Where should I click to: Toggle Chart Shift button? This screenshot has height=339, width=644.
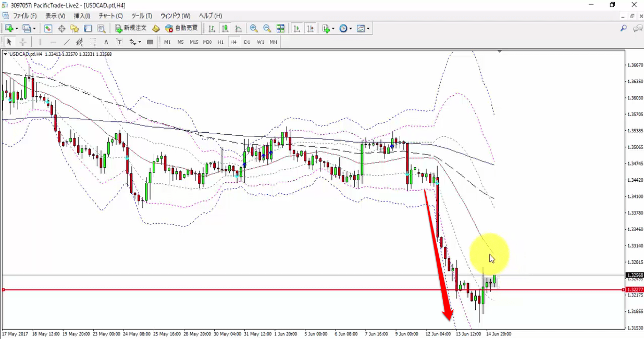click(x=309, y=29)
